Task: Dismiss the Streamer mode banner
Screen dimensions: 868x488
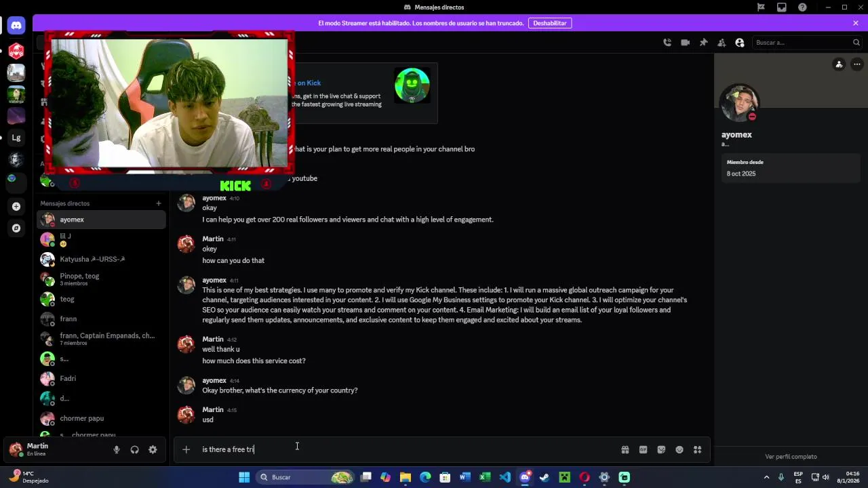Action: pos(856,23)
